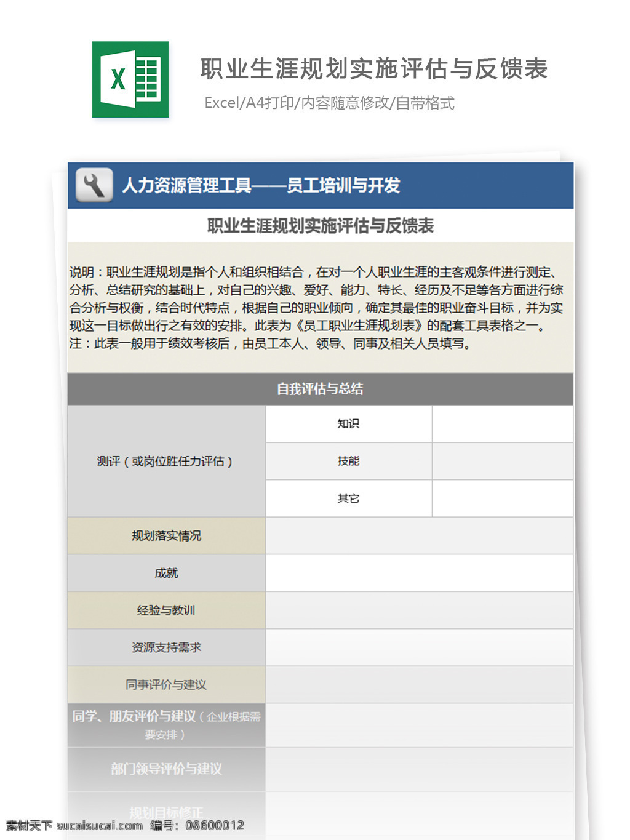Click the input cell next to 规划落实情况
This screenshot has height=840, width=630.
(x=420, y=536)
